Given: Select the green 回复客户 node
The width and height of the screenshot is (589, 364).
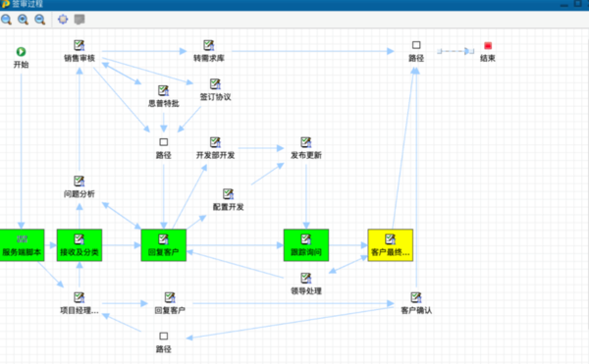Looking at the screenshot, I should (x=163, y=245).
